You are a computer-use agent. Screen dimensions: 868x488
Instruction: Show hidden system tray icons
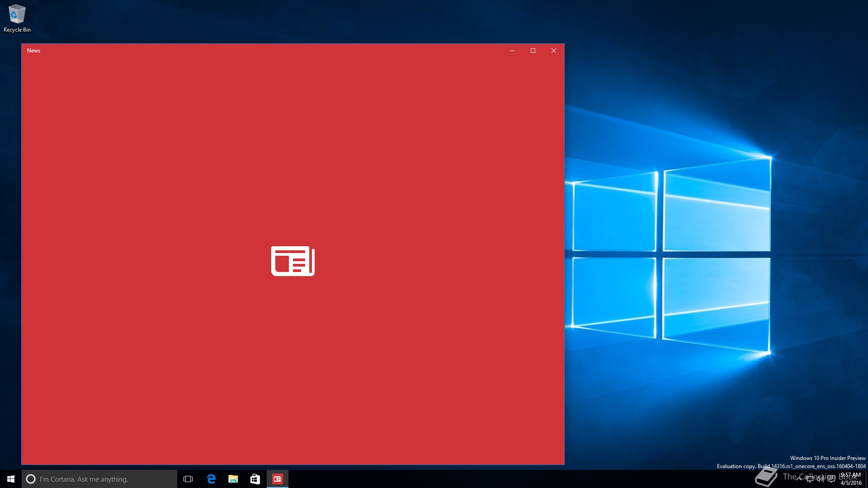click(799, 479)
